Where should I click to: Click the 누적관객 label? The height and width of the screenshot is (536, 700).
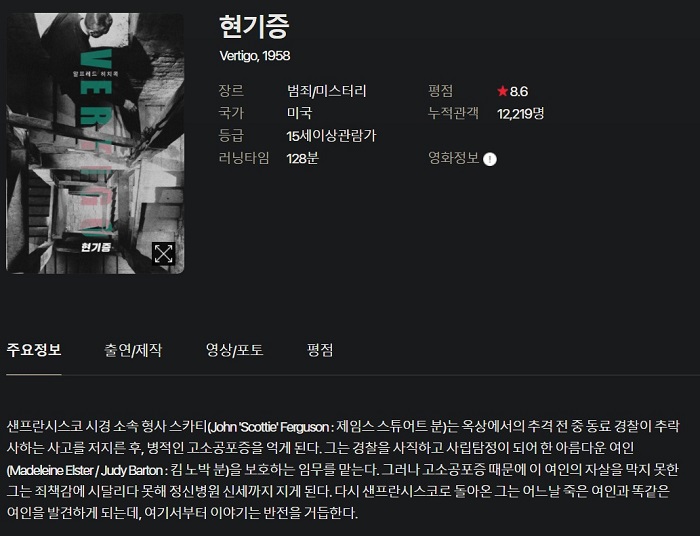click(454, 113)
